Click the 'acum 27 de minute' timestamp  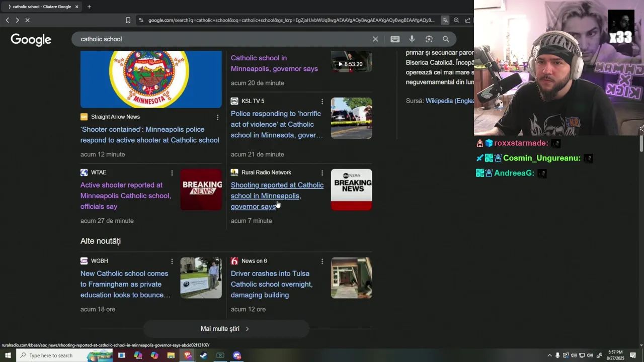[107, 221]
